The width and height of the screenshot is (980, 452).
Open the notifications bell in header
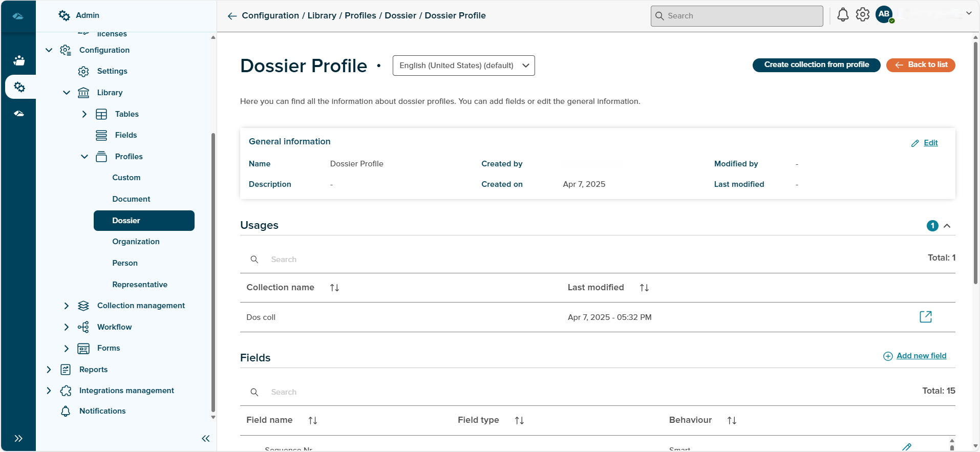coord(843,15)
